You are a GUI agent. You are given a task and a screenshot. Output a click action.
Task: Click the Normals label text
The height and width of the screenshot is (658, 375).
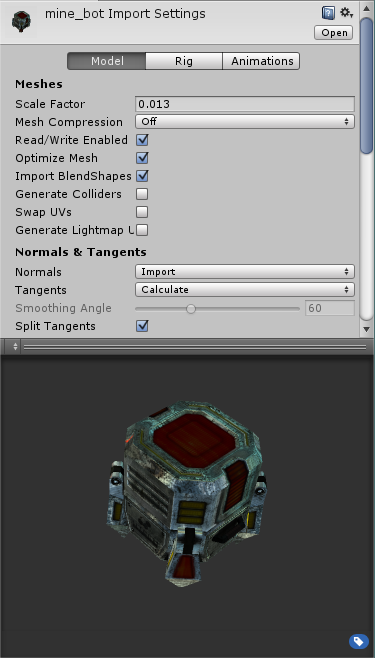click(x=38, y=272)
